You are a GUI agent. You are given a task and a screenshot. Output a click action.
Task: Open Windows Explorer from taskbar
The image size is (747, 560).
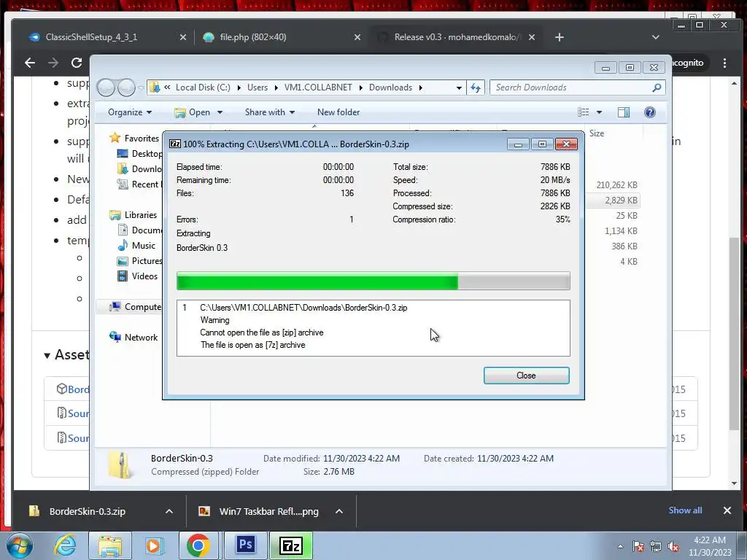[x=110, y=545]
